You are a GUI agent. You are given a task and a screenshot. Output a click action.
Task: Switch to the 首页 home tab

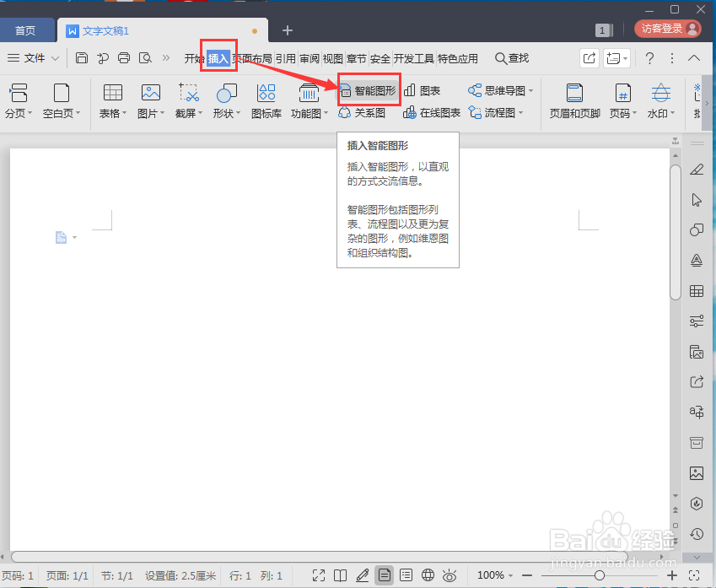click(25, 30)
